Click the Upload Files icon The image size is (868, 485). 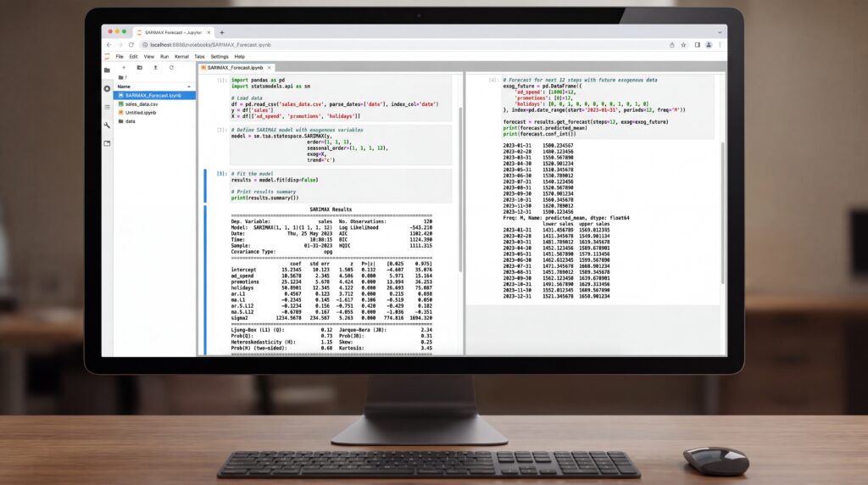click(x=156, y=68)
